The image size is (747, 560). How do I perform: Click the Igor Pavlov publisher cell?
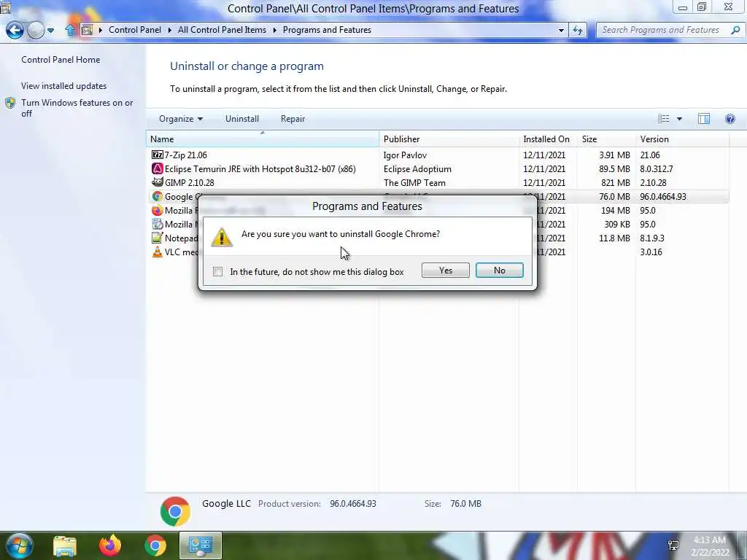pos(405,155)
